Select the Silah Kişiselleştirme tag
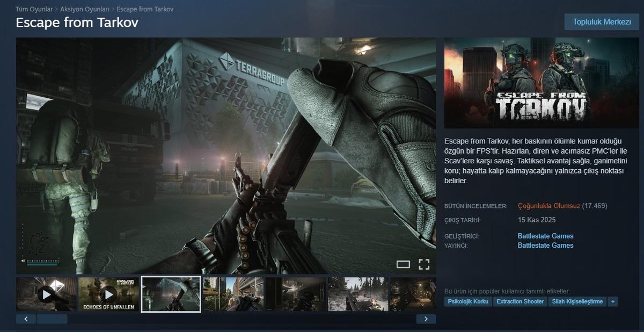The image size is (644, 332). pos(577,302)
